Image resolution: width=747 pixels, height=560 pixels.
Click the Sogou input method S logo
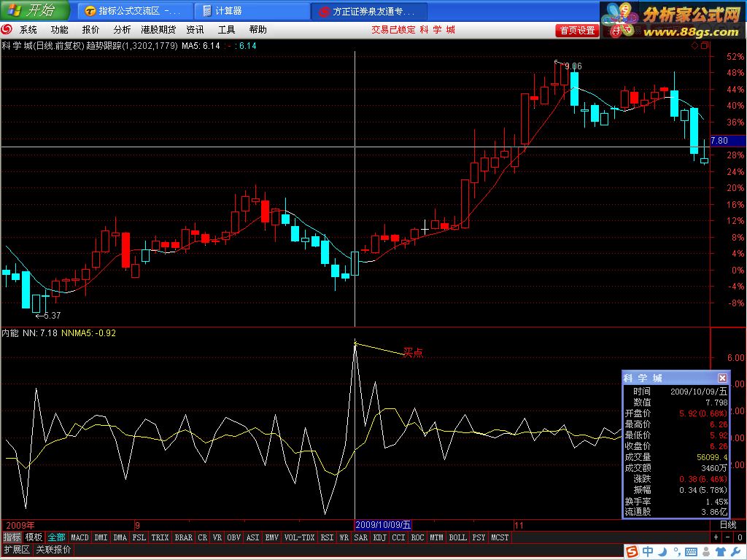point(632,551)
